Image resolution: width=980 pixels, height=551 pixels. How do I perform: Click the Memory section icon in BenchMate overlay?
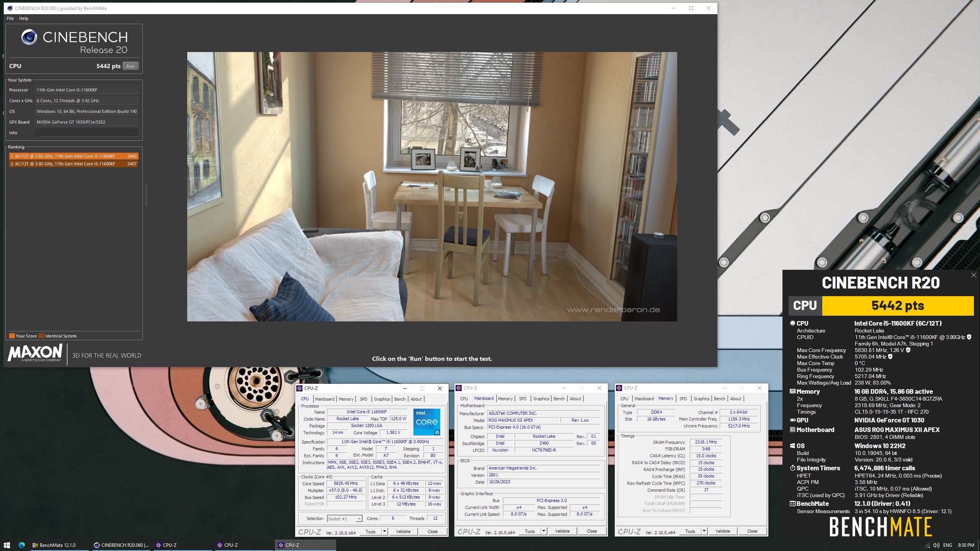[792, 391]
